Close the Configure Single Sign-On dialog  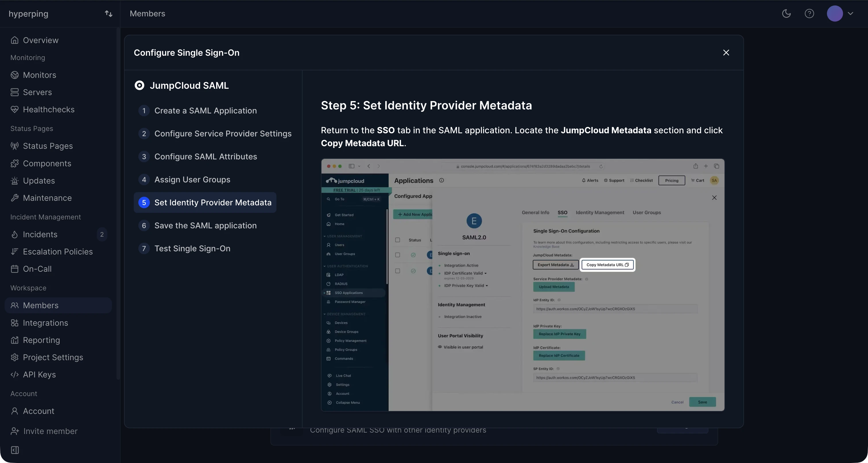coord(726,53)
